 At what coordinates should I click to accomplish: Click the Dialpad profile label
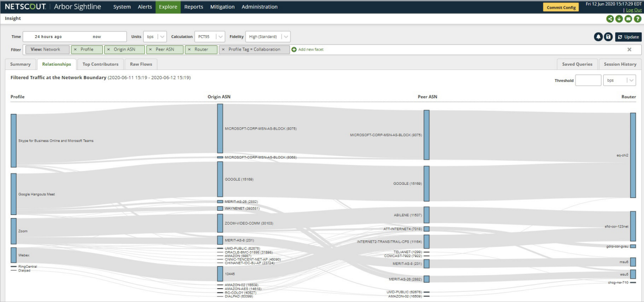pos(25,271)
